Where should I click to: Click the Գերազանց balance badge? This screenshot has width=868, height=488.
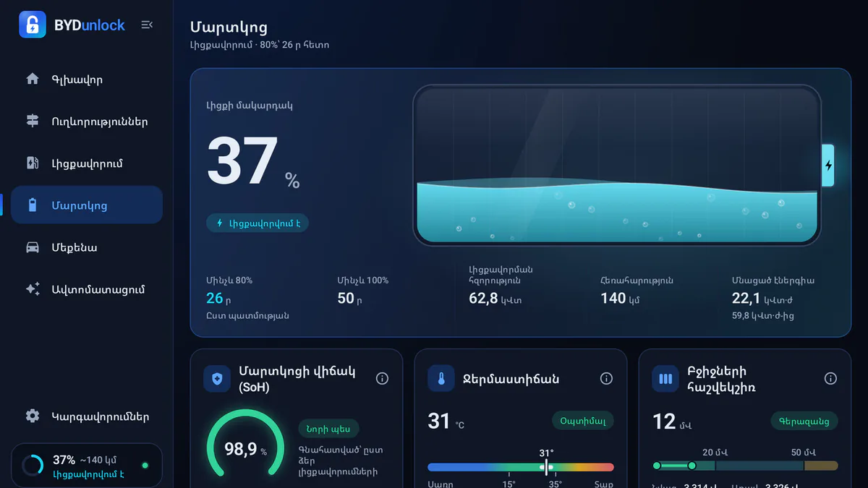pyautogui.click(x=804, y=421)
